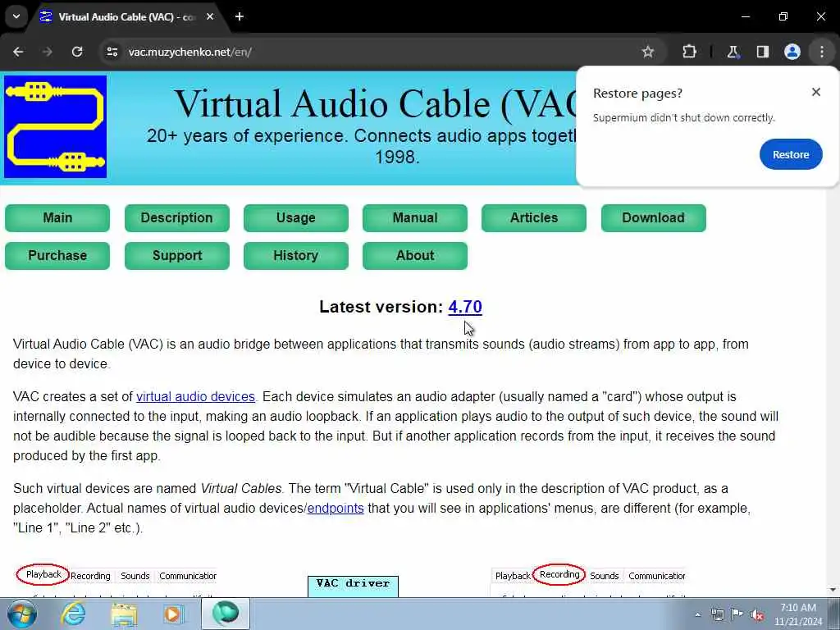Screen dimensions: 840x630
Task: Open the tab search dropdown
Action: (16, 16)
